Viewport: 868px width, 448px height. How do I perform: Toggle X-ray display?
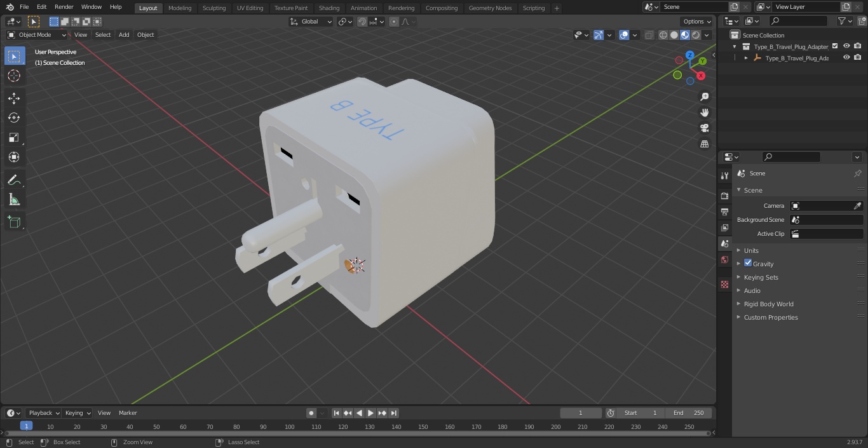649,35
